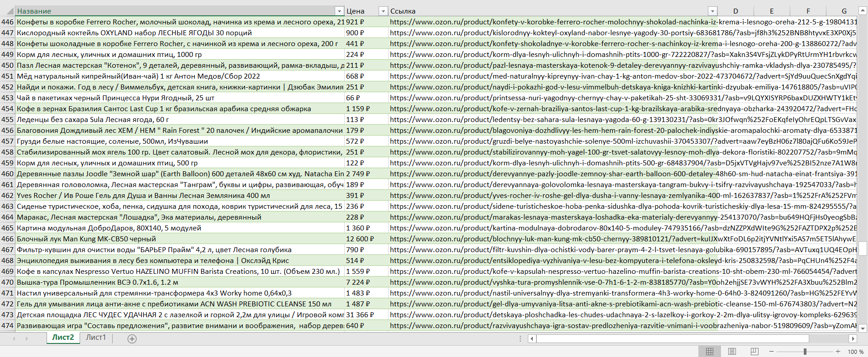868x357 pixels.
Task: Switch to Page Break Preview view
Action: 754,352
